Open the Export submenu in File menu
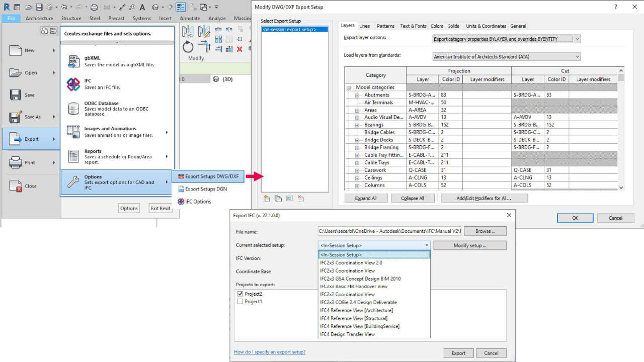Viewport: 644px width, 362px height. (32, 139)
